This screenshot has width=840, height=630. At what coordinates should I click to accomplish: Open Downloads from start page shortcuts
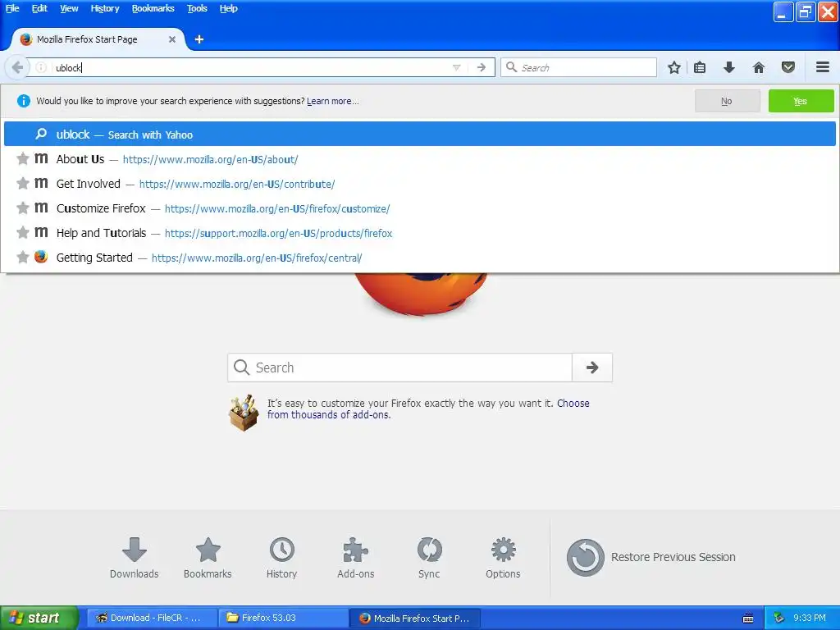pos(134,558)
